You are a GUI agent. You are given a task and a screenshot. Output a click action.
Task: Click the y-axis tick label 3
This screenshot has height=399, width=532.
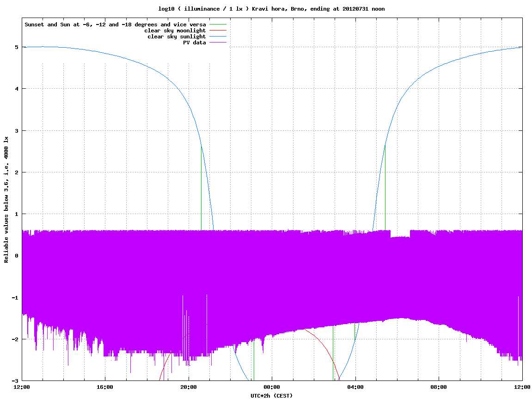point(16,131)
